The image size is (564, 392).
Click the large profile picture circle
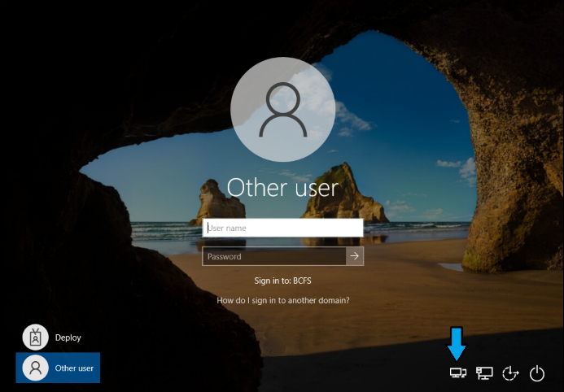click(282, 107)
